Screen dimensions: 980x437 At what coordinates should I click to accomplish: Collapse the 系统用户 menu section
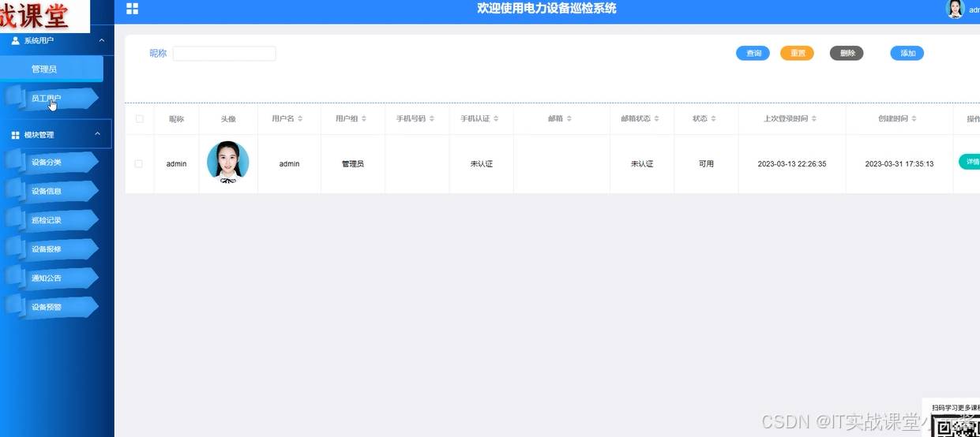100,39
